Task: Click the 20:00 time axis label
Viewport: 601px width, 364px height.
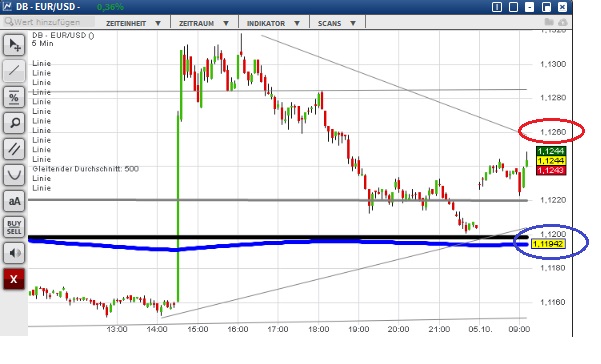Action: point(399,329)
